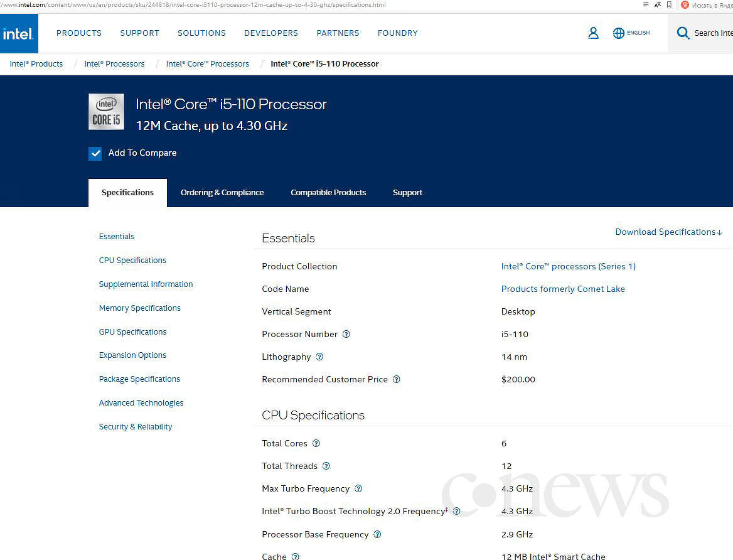Click the Product Collection label
The width and height of the screenshot is (733, 560).
pos(299,267)
